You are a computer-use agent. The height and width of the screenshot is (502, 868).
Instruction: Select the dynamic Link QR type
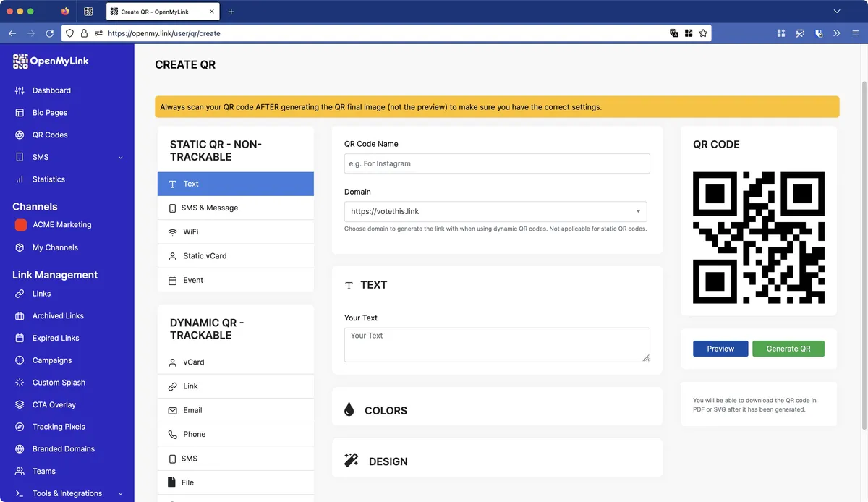236,386
